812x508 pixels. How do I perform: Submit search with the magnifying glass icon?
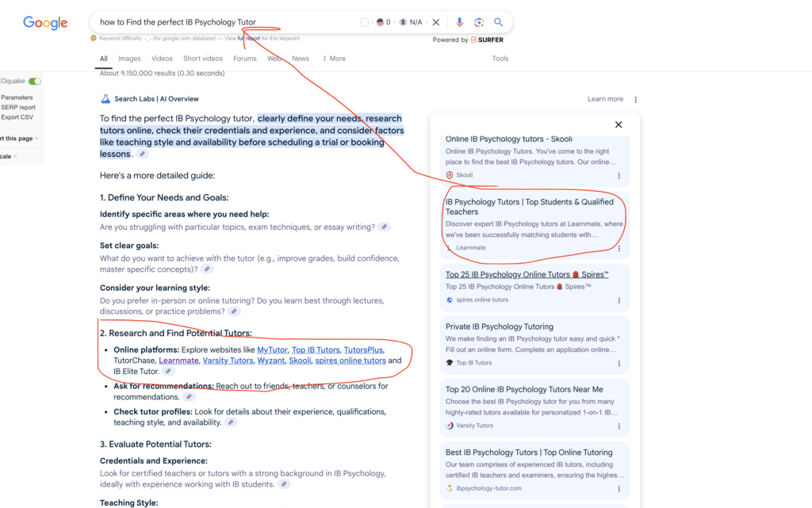click(x=498, y=22)
